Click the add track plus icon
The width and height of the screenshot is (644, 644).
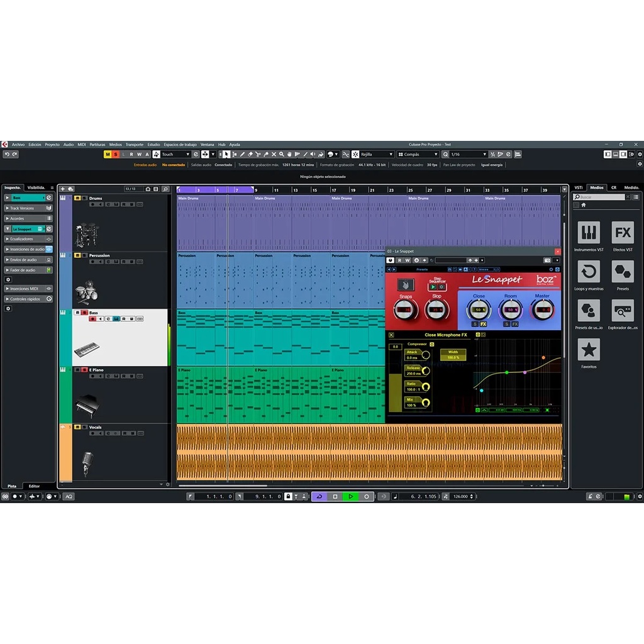(x=63, y=189)
